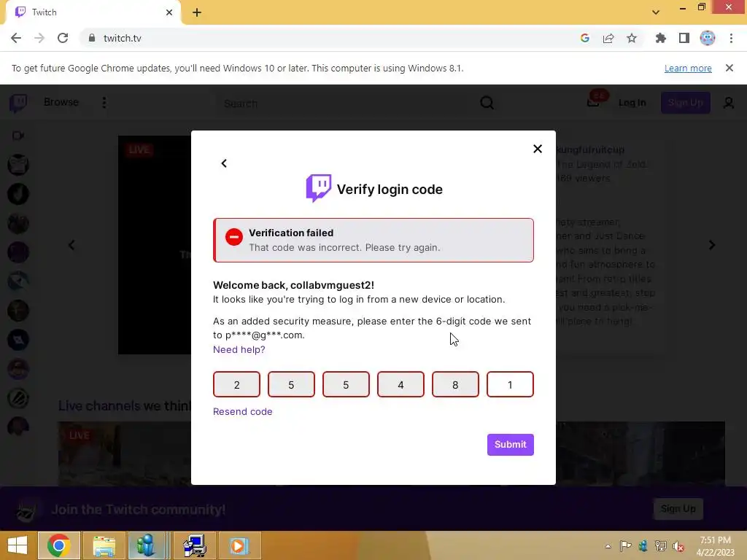Click the Chrome forward arrow

(x=39, y=38)
